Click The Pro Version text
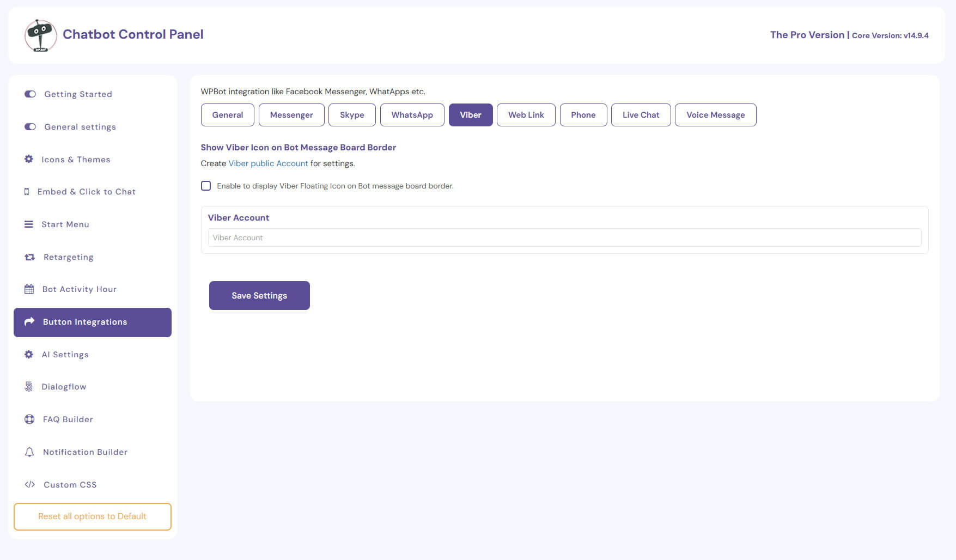The width and height of the screenshot is (956, 560). [807, 35]
